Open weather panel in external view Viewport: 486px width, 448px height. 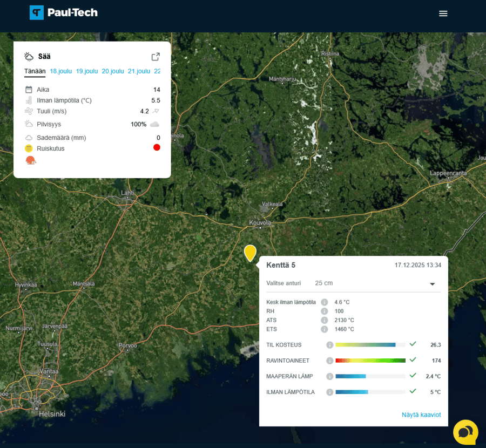156,57
